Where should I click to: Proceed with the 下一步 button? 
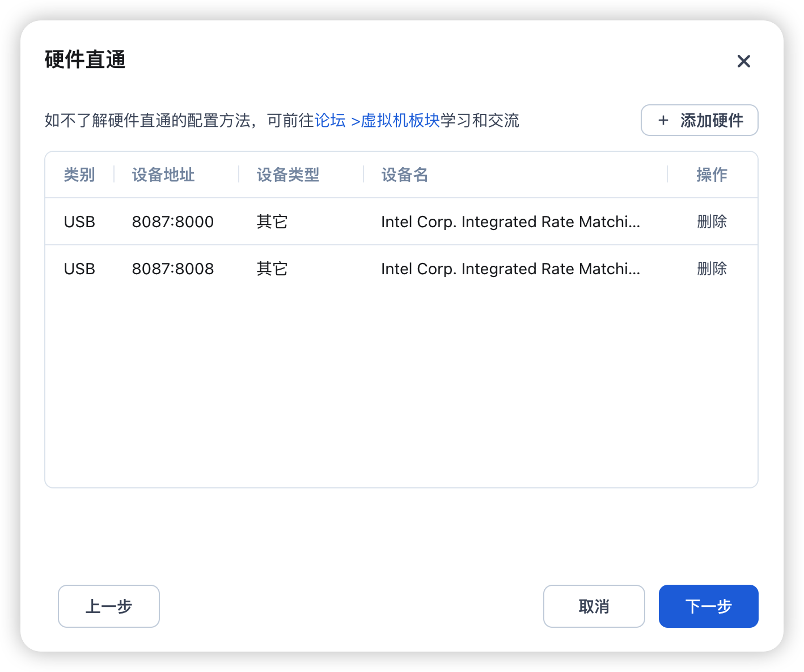coord(708,606)
